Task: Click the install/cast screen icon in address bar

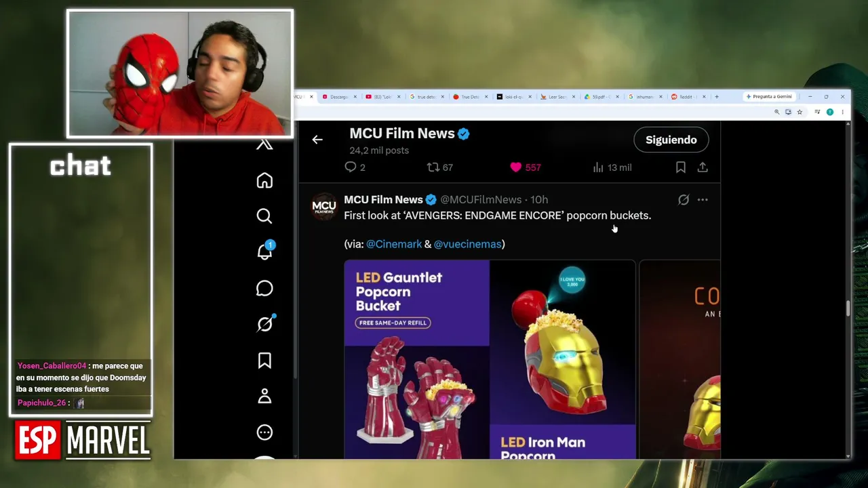Action: click(x=788, y=112)
